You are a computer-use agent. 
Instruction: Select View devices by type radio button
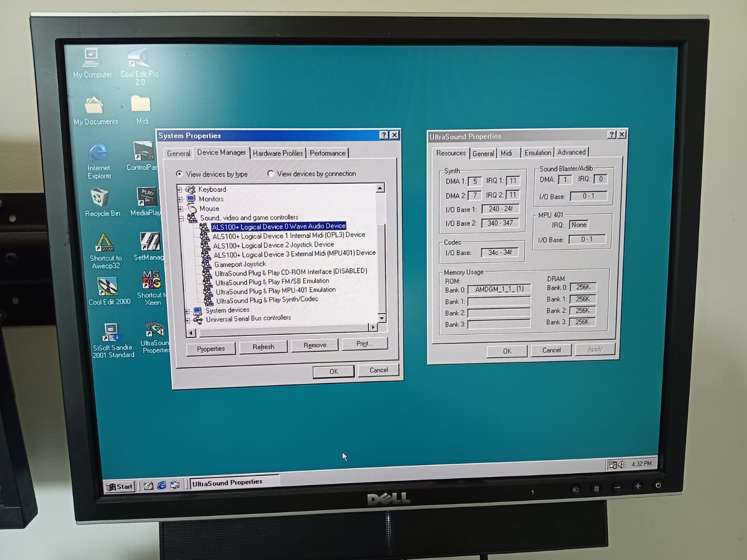[179, 174]
